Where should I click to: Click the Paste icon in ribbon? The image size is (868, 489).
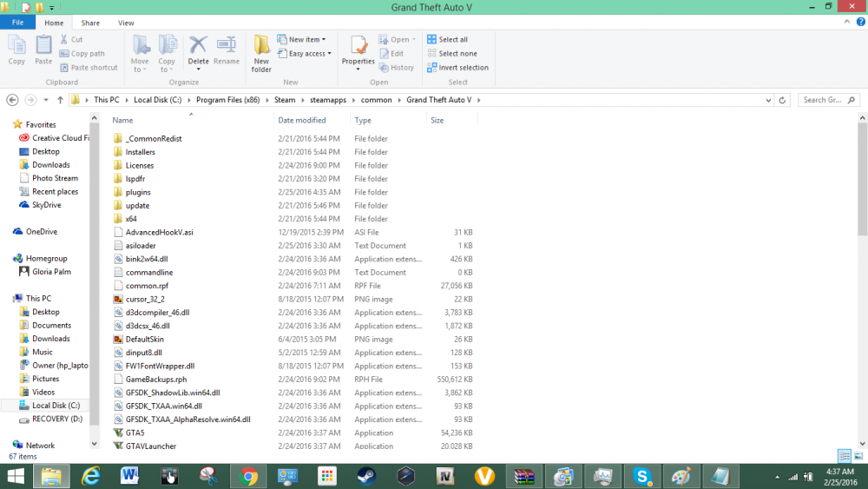point(43,50)
